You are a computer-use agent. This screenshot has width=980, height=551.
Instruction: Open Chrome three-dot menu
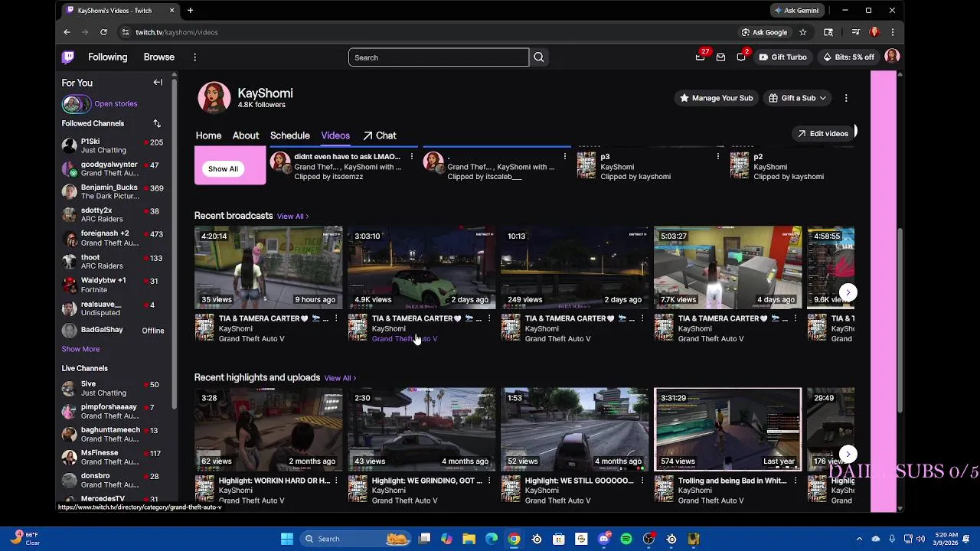(892, 32)
